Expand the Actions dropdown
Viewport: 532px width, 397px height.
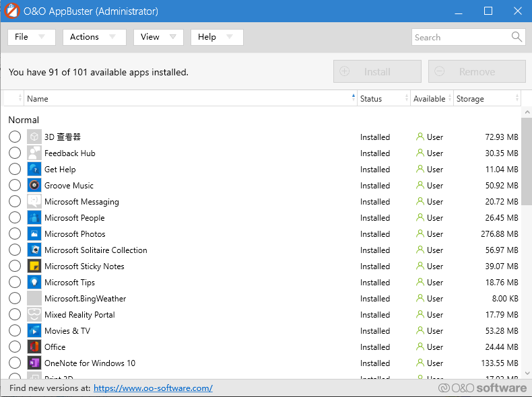click(94, 37)
